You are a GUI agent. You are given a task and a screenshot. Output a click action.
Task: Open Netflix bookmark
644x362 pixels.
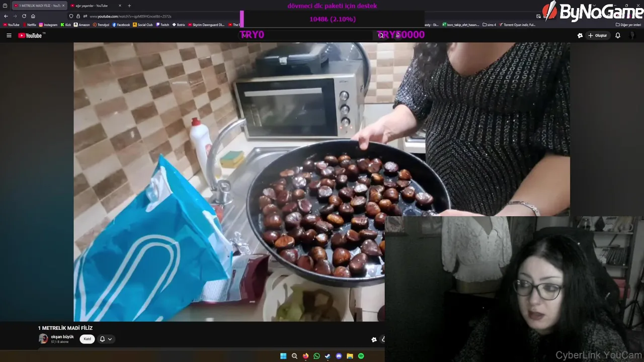pos(29,25)
